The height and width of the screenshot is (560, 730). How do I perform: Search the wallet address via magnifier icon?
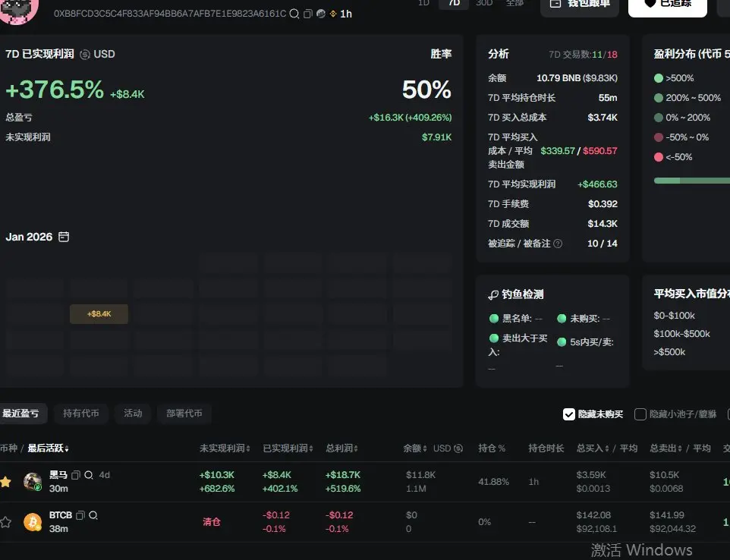click(x=294, y=14)
